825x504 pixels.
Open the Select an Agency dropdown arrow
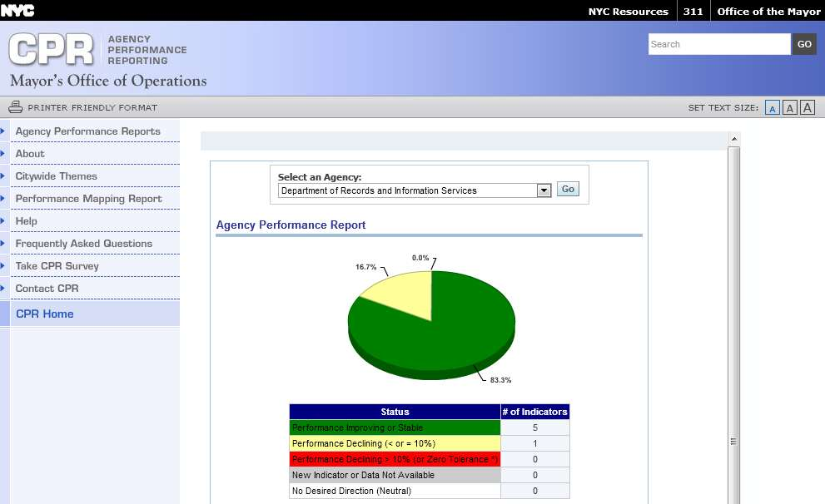[544, 190]
